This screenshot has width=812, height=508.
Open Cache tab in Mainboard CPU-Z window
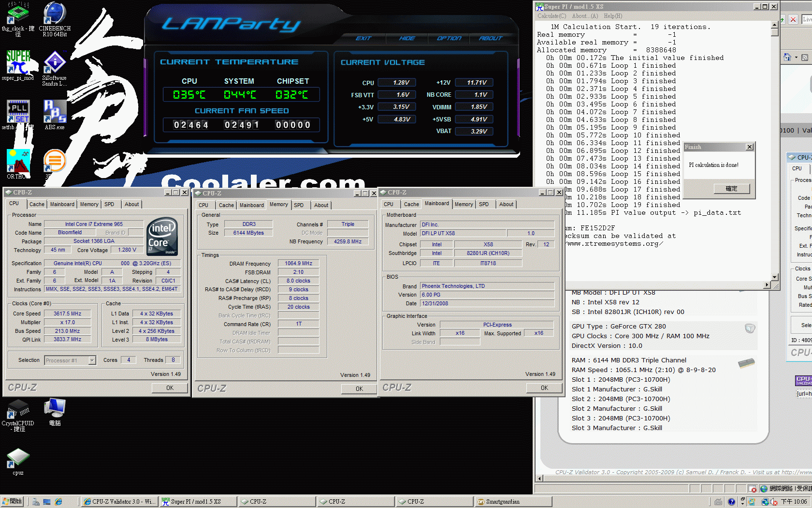click(411, 204)
